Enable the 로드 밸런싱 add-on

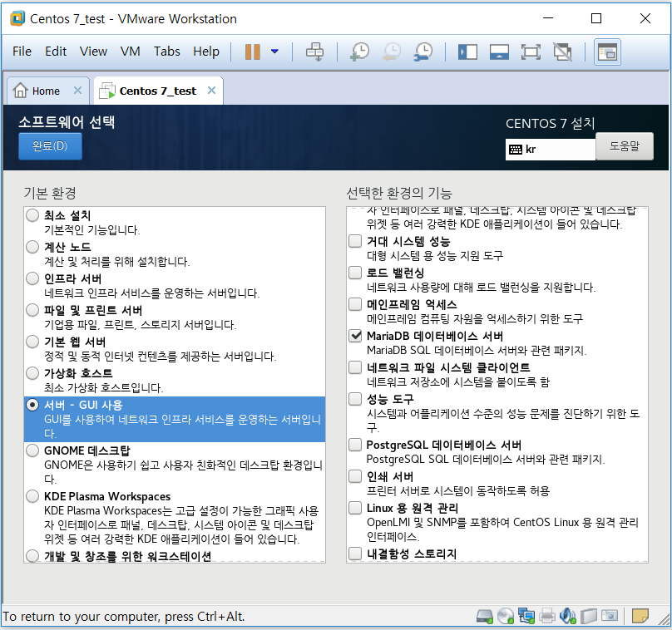click(x=355, y=273)
